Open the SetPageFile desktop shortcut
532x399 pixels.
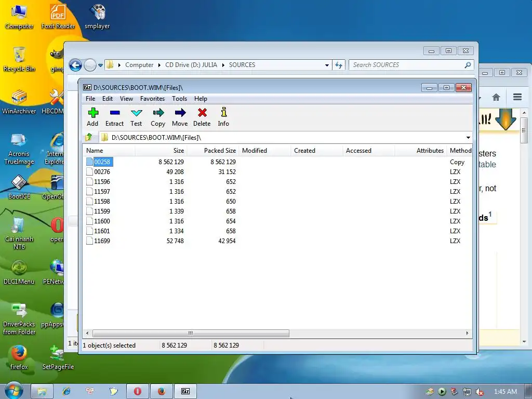[x=58, y=357]
